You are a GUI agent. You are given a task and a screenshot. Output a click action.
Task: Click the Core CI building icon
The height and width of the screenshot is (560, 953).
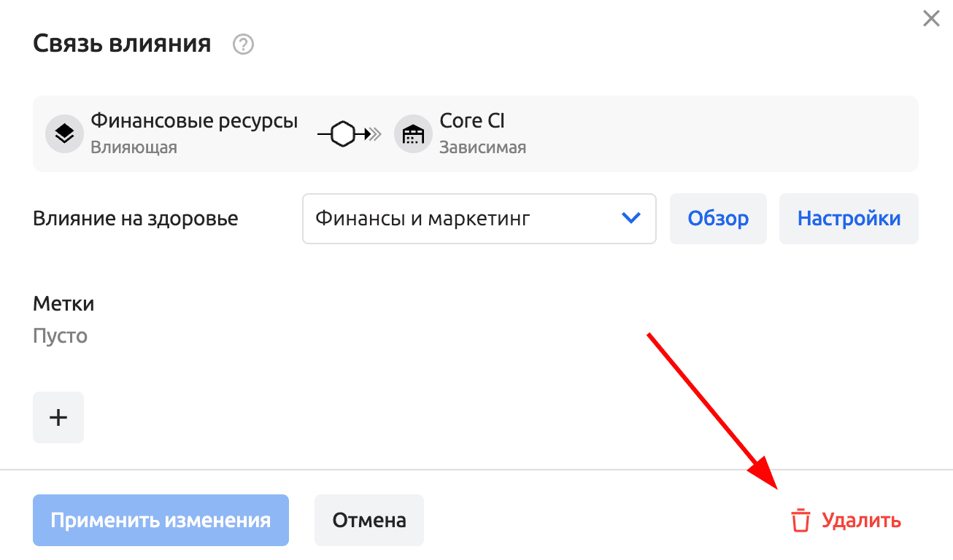point(413,134)
